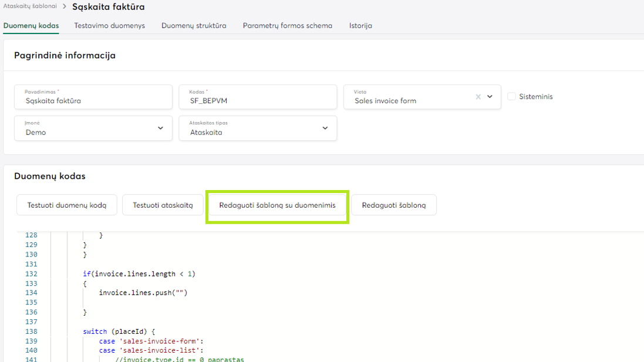Image resolution: width=644 pixels, height=362 pixels.
Task: Switch to the Duomenų kodas tab
Action: [31, 26]
